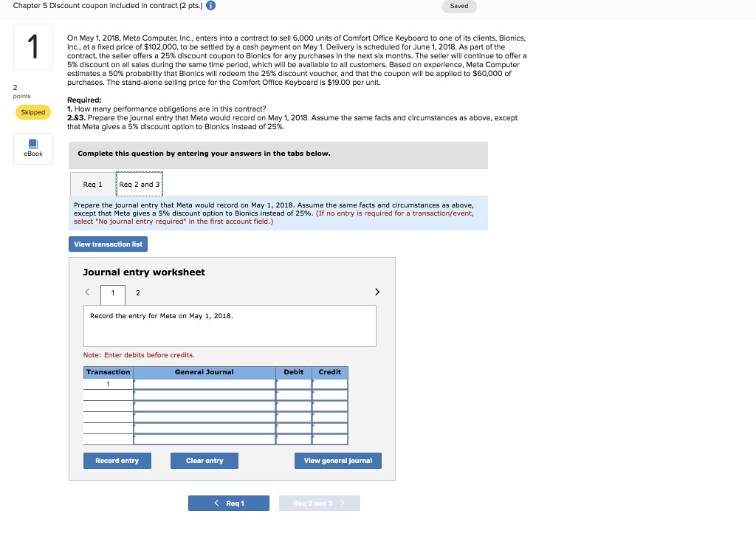Navigate back using the bottom Req 1 button
Screen dimensions: 756x539
[x=229, y=504]
